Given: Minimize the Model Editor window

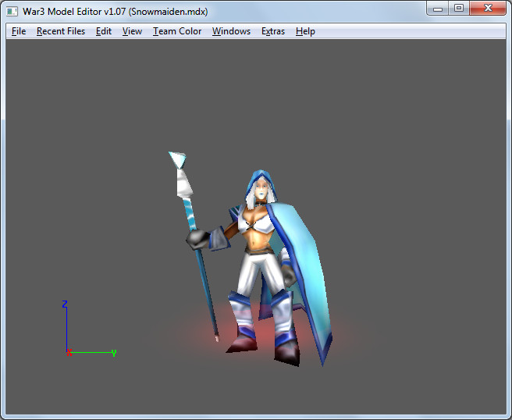Looking at the screenshot, I should click(438, 8).
